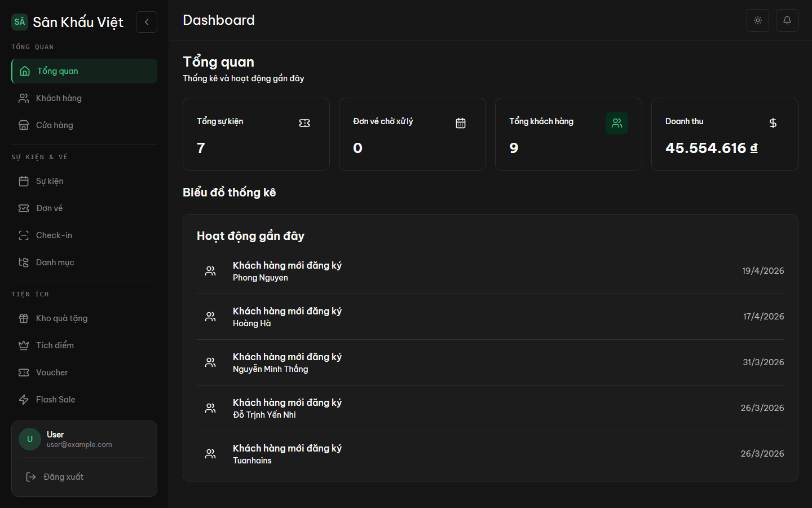
Task: Click the Doanh thu revenue card
Action: (x=725, y=134)
